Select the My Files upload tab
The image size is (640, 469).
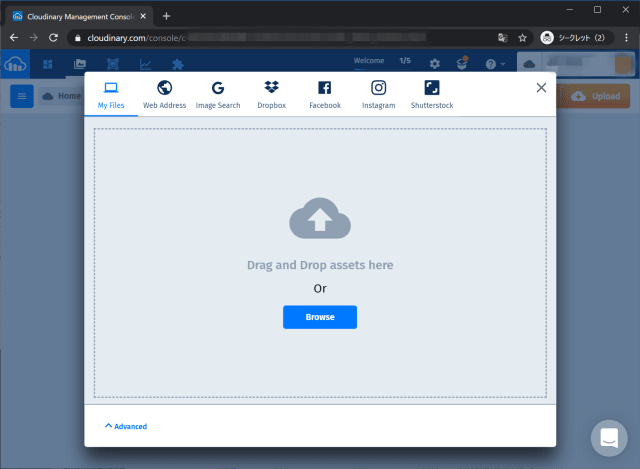coord(111,95)
